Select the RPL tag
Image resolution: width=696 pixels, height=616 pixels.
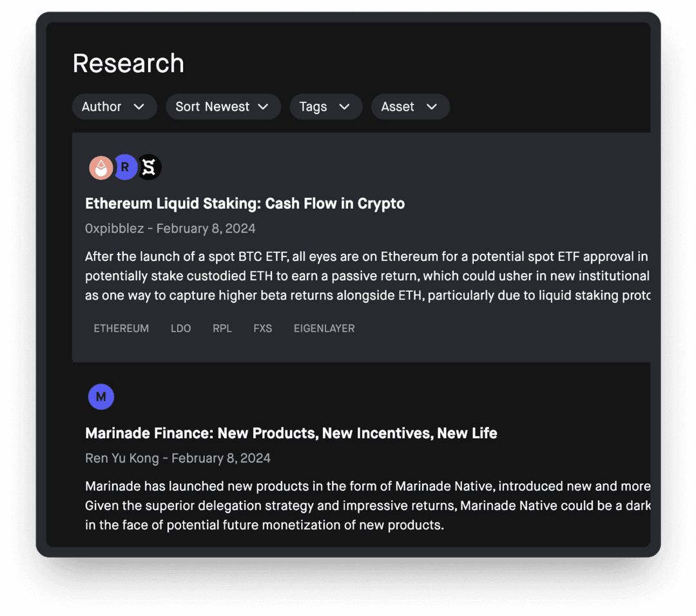(222, 328)
